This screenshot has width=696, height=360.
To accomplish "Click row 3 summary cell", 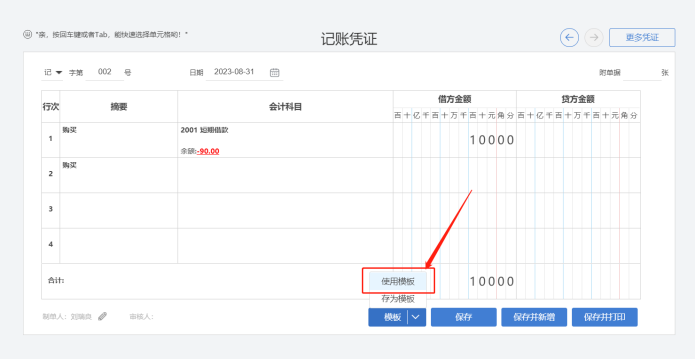I will coord(119,210).
